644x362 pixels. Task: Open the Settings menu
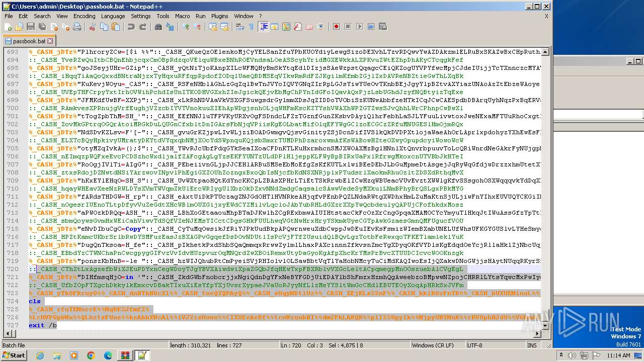141,16
